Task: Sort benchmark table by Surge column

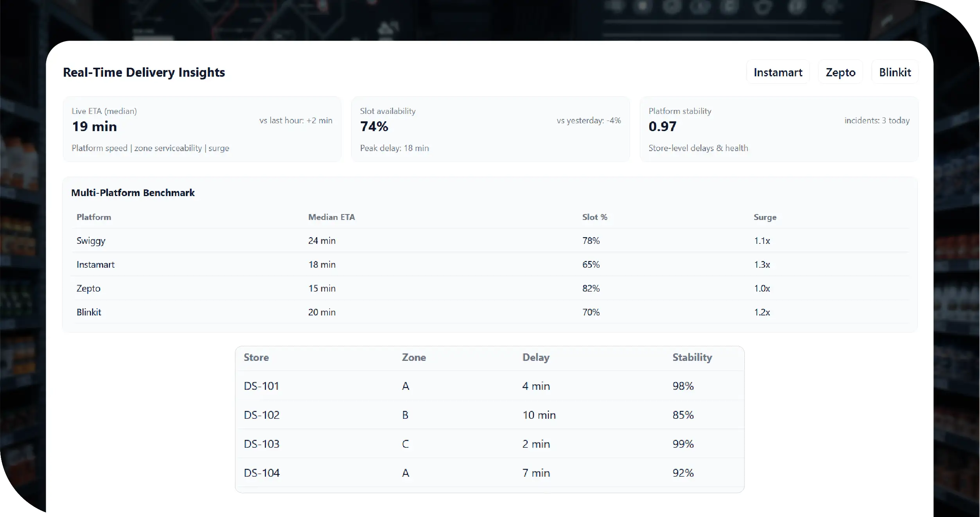Action: click(765, 217)
